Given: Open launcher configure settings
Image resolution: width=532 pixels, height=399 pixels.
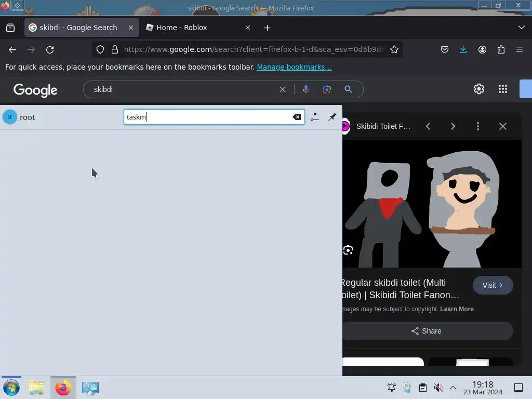Looking at the screenshot, I should pyautogui.click(x=315, y=117).
